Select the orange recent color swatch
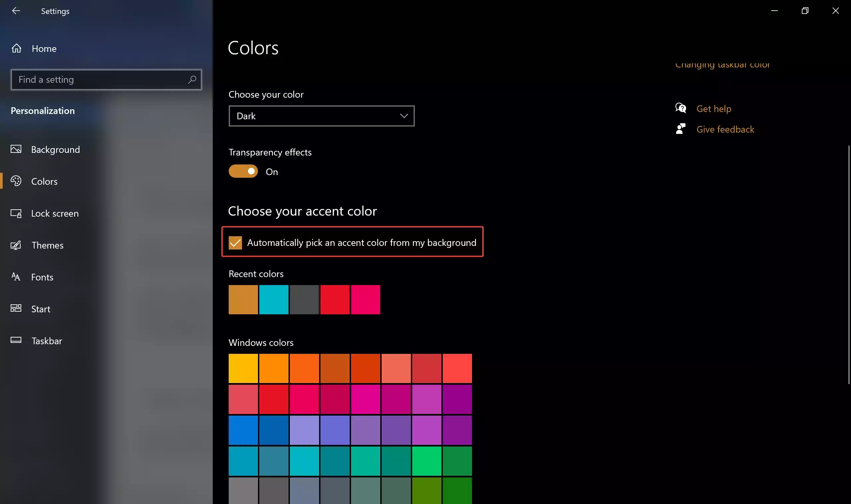Image resolution: width=851 pixels, height=504 pixels. (x=243, y=300)
